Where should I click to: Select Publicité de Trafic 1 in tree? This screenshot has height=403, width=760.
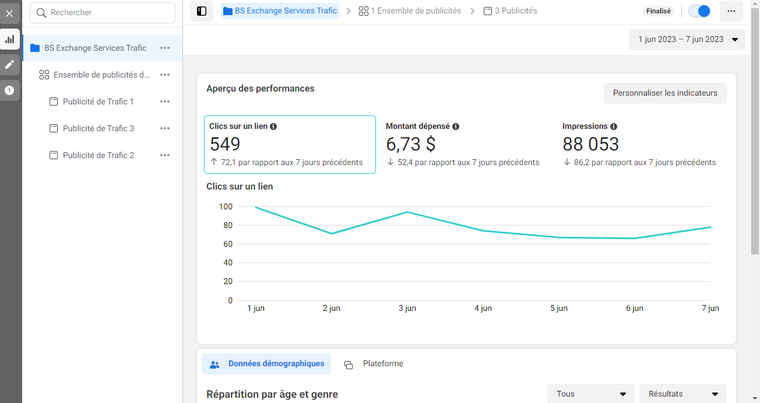pyautogui.click(x=98, y=102)
